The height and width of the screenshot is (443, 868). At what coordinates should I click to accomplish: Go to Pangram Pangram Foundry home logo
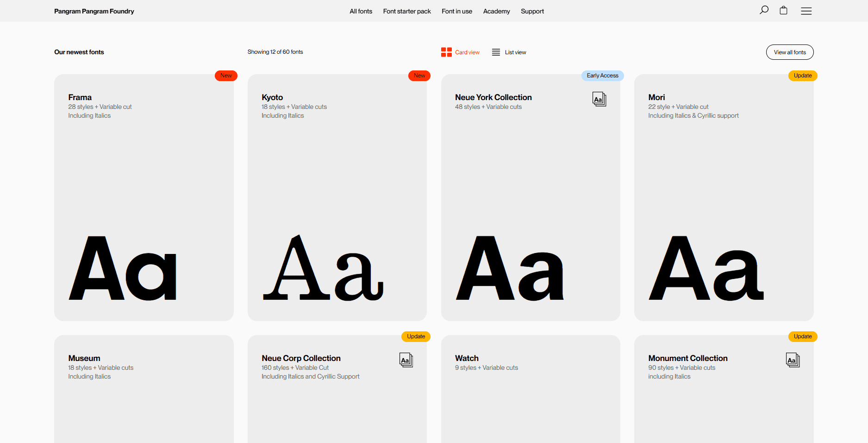tap(94, 11)
